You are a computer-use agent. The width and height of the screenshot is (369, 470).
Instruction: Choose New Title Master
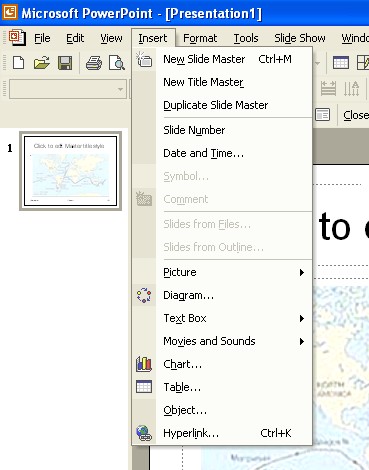pyautogui.click(x=222, y=82)
